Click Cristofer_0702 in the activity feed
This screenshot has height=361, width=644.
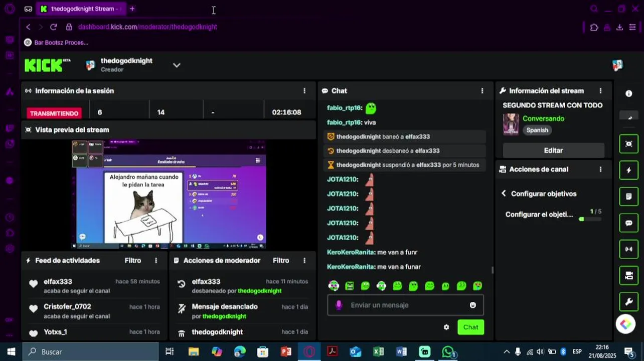coord(67,306)
